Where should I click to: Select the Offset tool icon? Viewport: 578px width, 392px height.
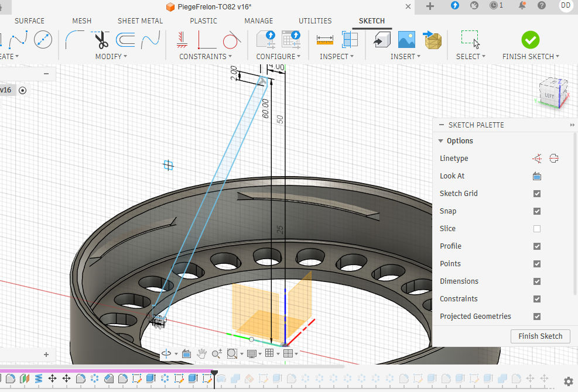pos(125,40)
